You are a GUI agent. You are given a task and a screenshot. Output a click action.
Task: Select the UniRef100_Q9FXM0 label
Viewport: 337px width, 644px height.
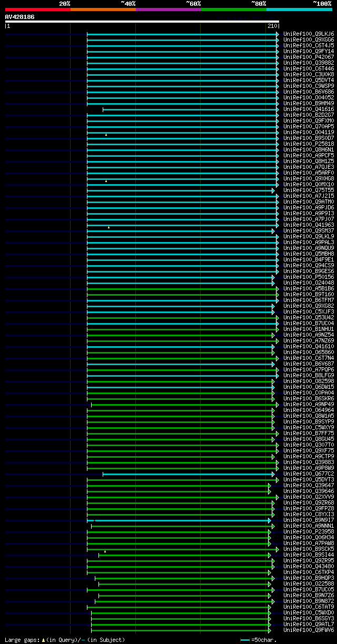(x=309, y=121)
